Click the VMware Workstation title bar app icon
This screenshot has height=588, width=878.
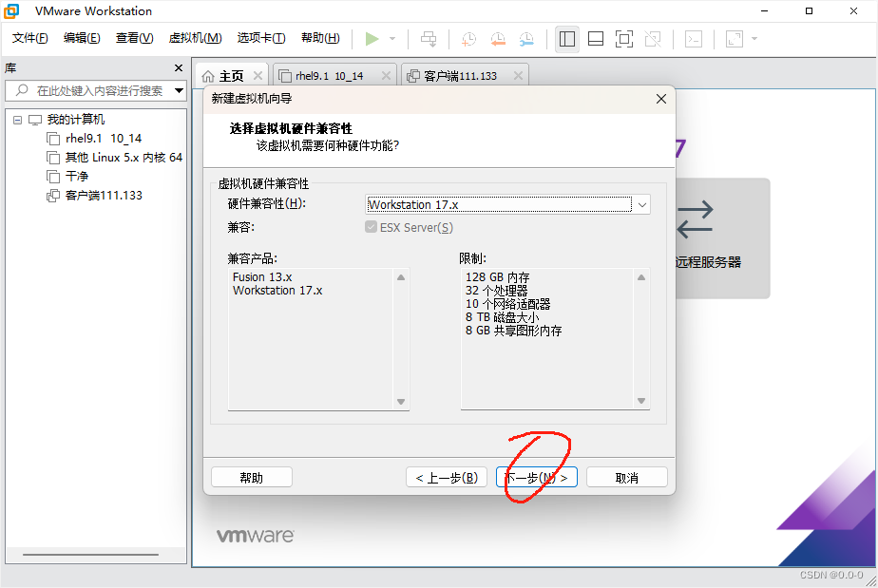point(11,11)
